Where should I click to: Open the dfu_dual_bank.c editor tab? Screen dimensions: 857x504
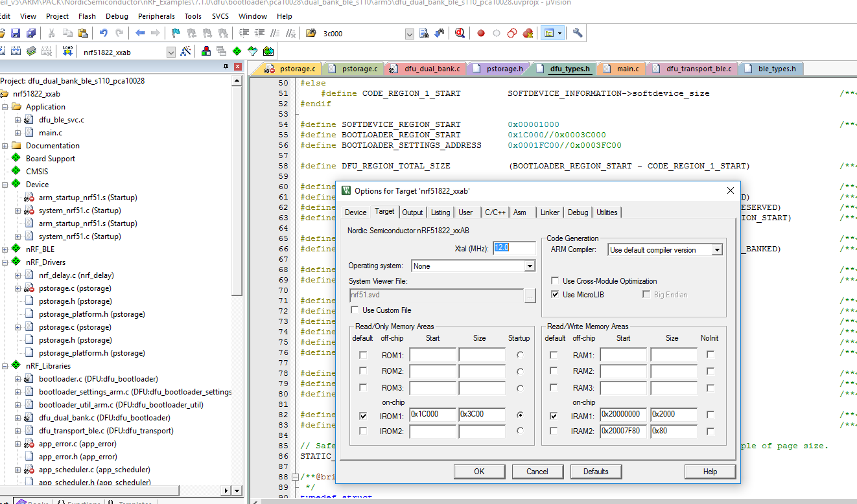426,69
